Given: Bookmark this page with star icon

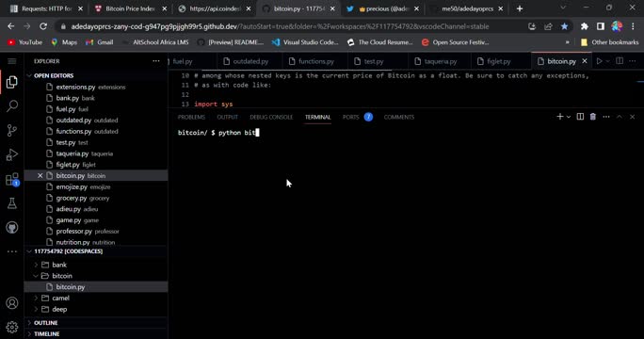Looking at the screenshot, I should [x=564, y=26].
